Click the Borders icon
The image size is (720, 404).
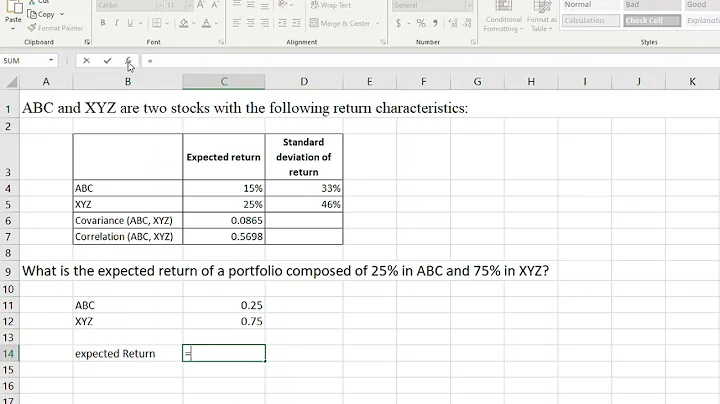coord(157,22)
